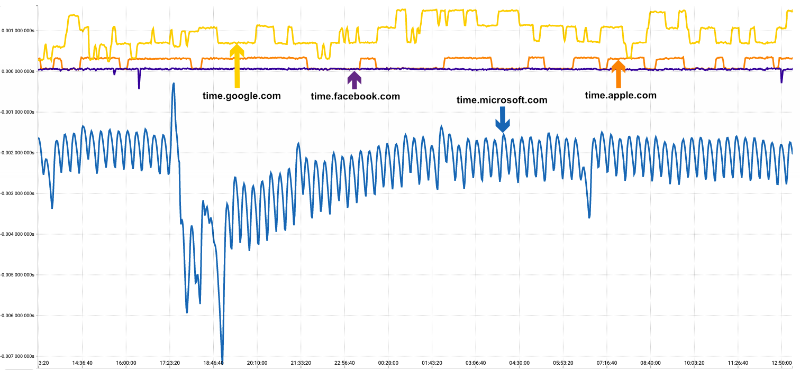Click the 16:00:00 x-axis time label
Viewport: 800px width, 370px height.
[126, 364]
